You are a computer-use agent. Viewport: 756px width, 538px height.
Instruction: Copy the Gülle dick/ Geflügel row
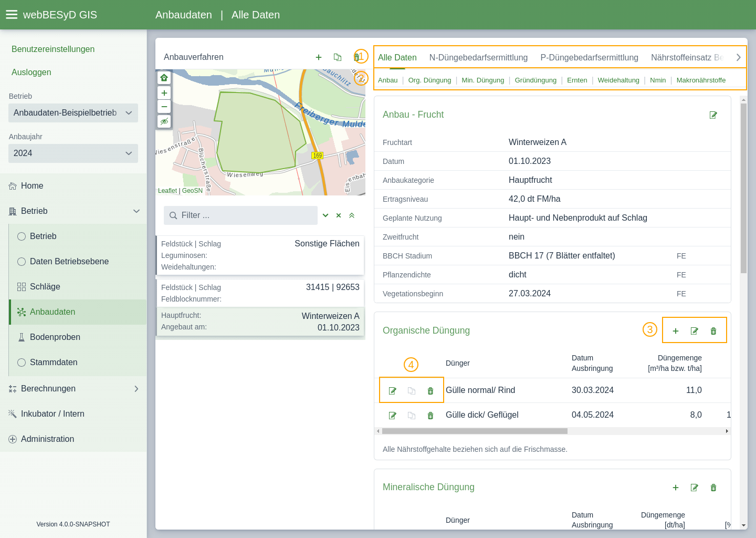point(412,416)
